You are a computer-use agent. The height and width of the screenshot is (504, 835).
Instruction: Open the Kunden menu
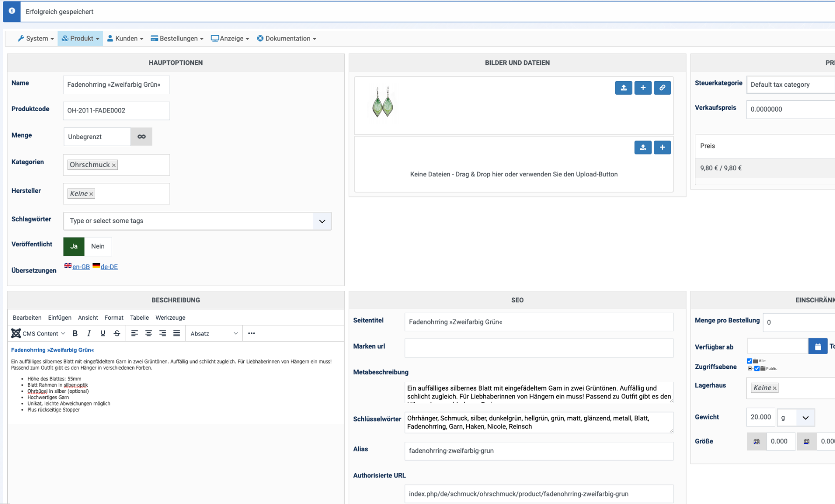(125, 38)
